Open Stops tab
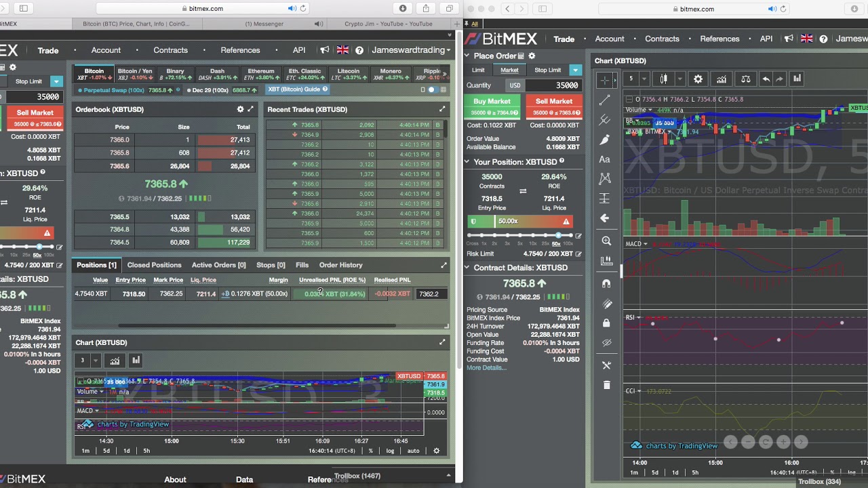The image size is (868, 488). coord(271,265)
